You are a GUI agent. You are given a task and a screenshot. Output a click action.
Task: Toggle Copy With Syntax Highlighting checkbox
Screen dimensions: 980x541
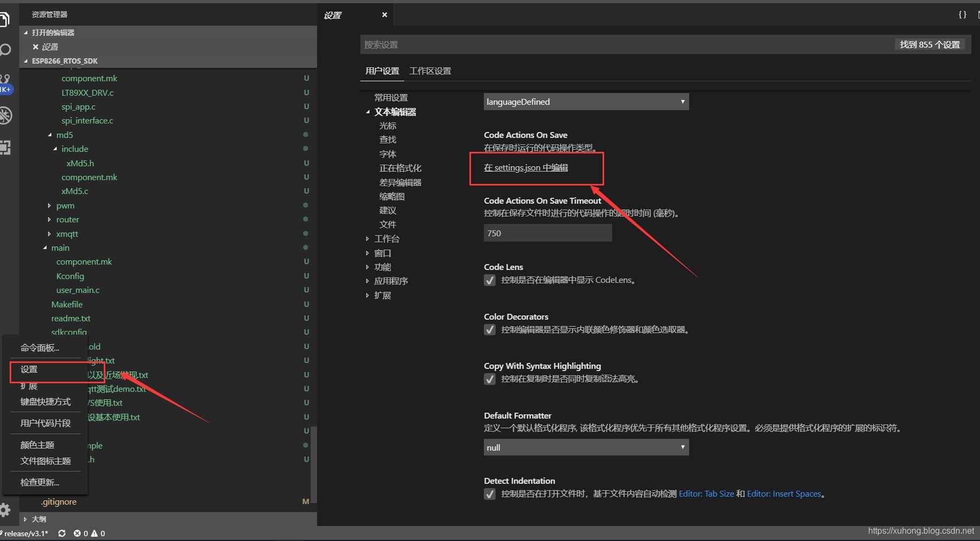click(x=490, y=379)
